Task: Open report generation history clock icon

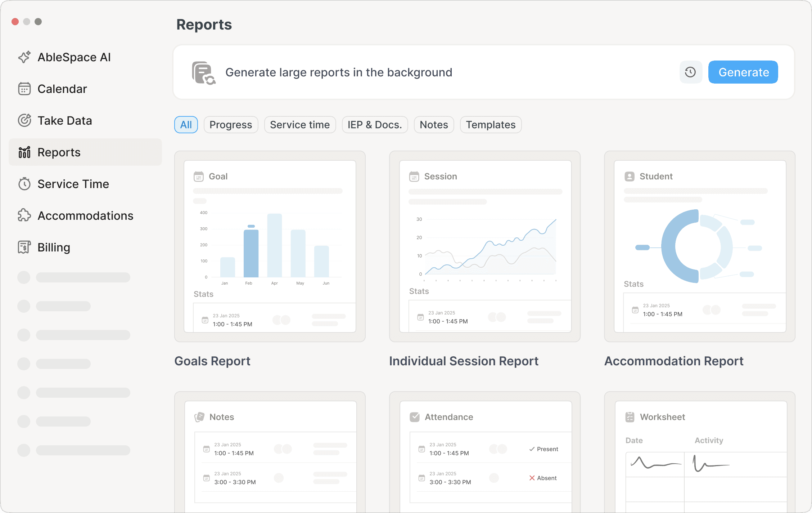Action: pyautogui.click(x=690, y=72)
